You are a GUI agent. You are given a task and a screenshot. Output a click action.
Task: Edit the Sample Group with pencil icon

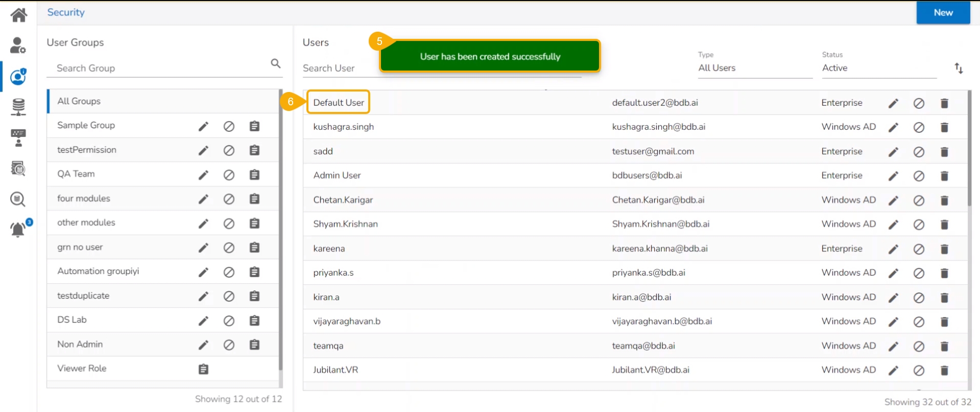click(203, 126)
